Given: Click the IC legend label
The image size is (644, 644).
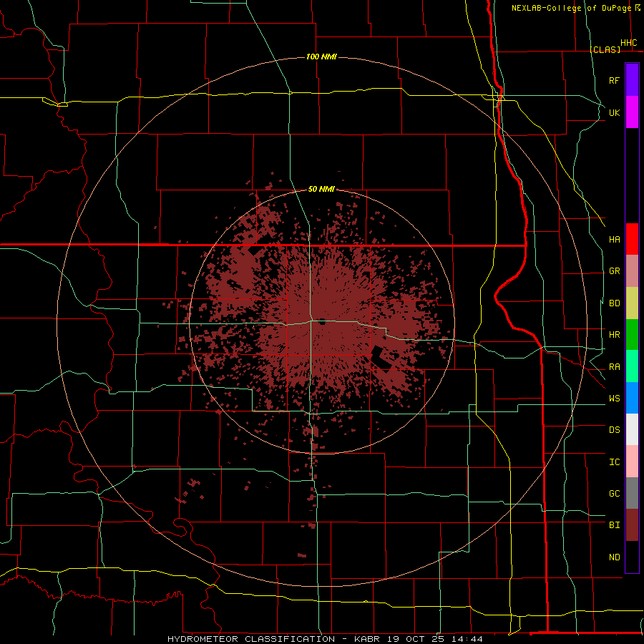Looking at the screenshot, I should pos(614,462).
